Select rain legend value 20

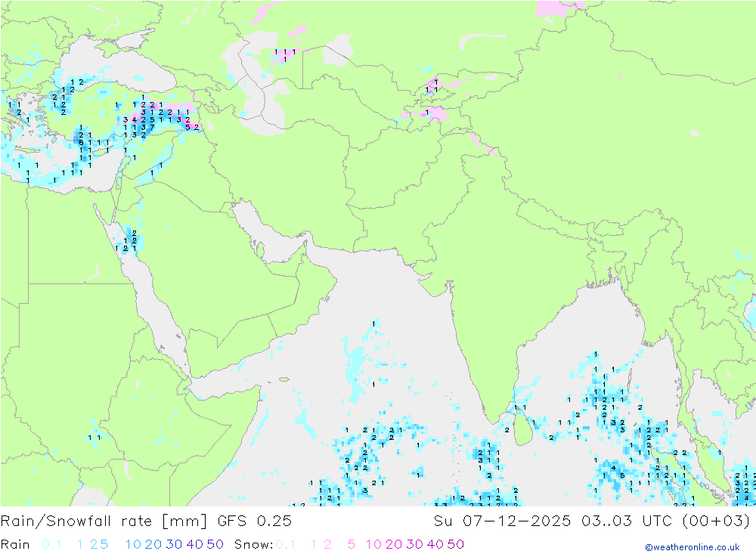[x=153, y=544]
